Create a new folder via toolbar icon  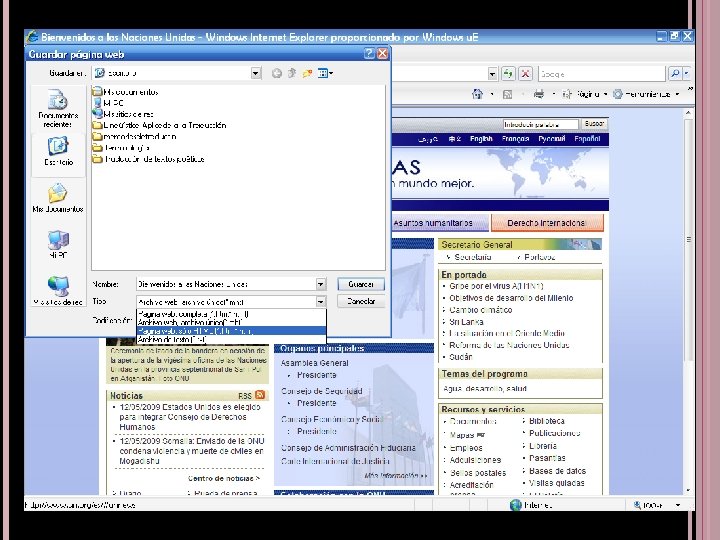click(x=307, y=73)
